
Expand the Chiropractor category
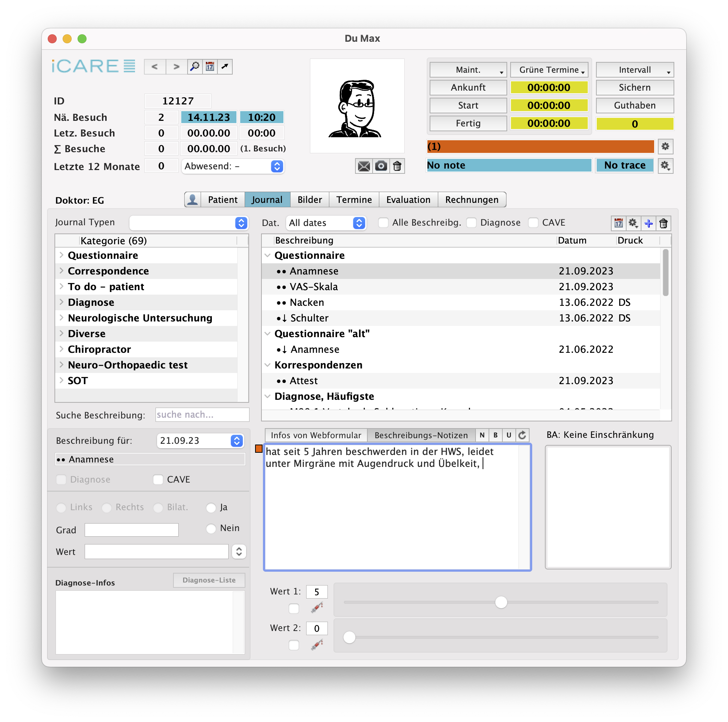click(x=62, y=349)
